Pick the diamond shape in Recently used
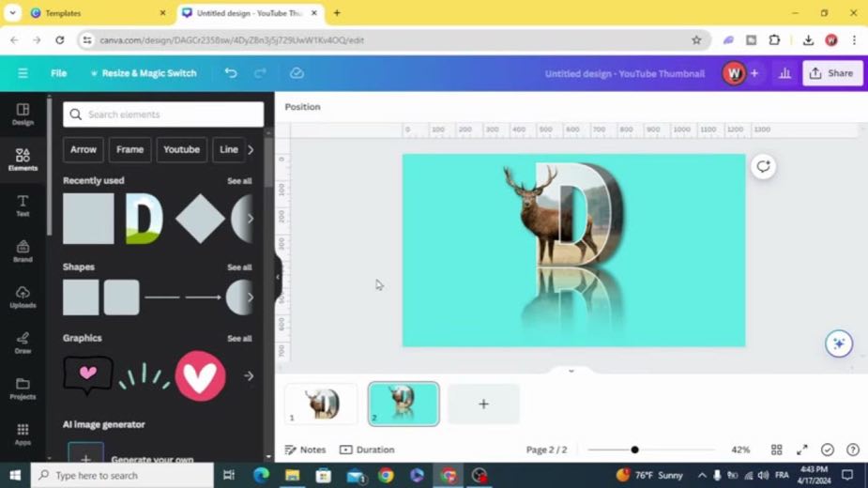868x488 pixels. [x=200, y=219]
